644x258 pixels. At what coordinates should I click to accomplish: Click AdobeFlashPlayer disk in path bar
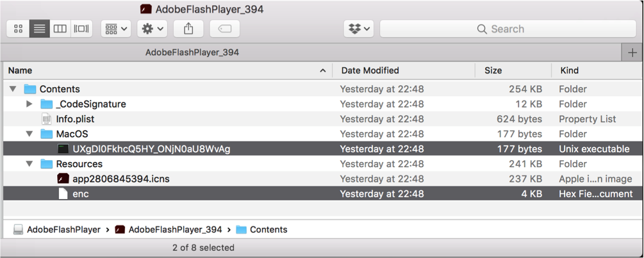tap(56, 229)
